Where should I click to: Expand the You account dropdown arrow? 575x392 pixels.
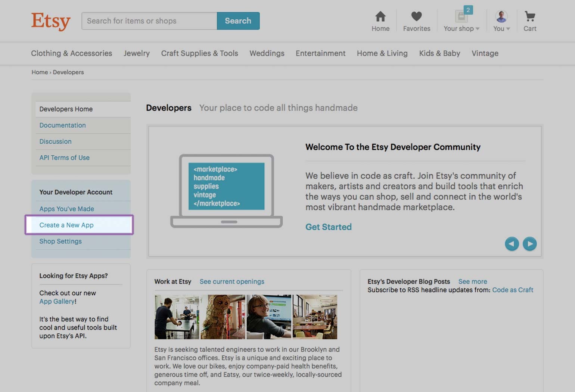click(x=508, y=29)
